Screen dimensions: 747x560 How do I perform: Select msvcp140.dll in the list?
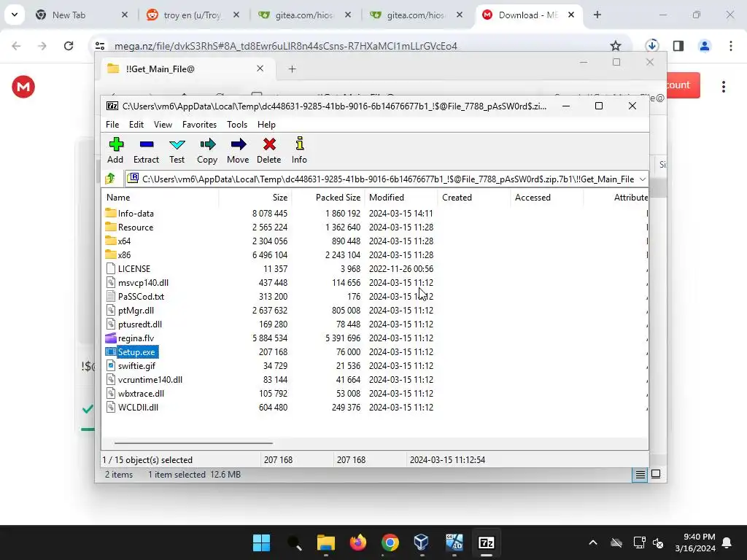click(x=136, y=282)
